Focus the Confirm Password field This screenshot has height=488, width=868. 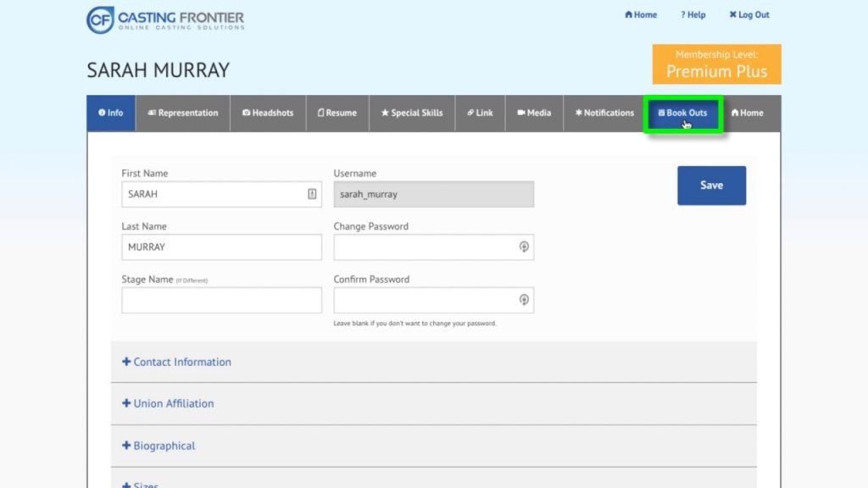[x=433, y=300]
